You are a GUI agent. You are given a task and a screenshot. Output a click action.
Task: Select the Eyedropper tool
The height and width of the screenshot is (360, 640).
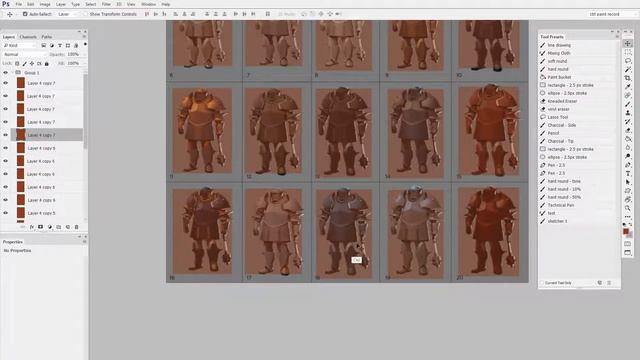click(x=627, y=87)
